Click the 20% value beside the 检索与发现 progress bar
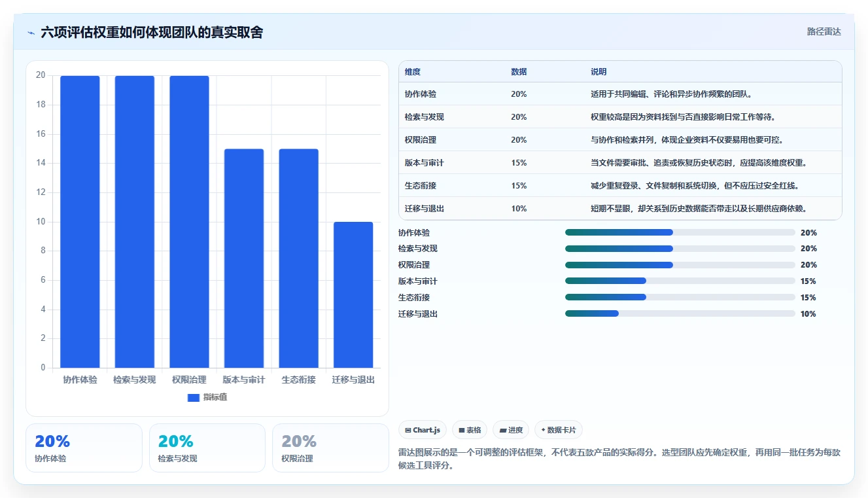Viewport: 868px width, 498px height. (x=808, y=249)
